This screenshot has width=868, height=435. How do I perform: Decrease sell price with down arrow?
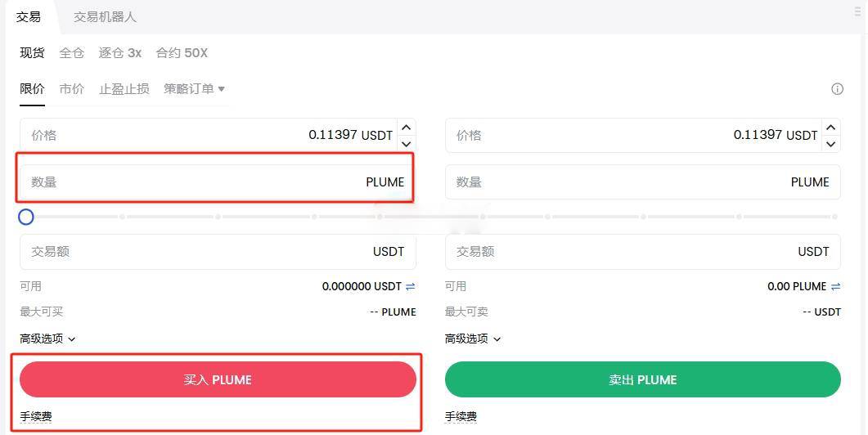pos(831,144)
